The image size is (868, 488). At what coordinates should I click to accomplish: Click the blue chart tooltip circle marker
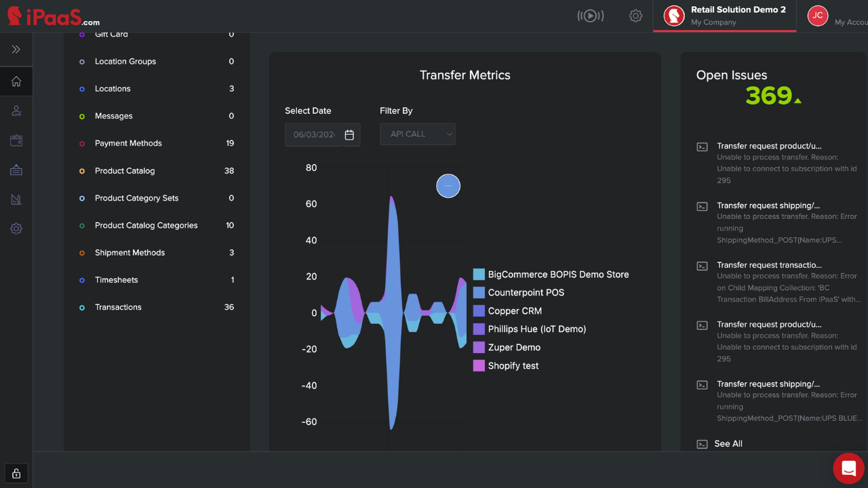click(x=448, y=186)
